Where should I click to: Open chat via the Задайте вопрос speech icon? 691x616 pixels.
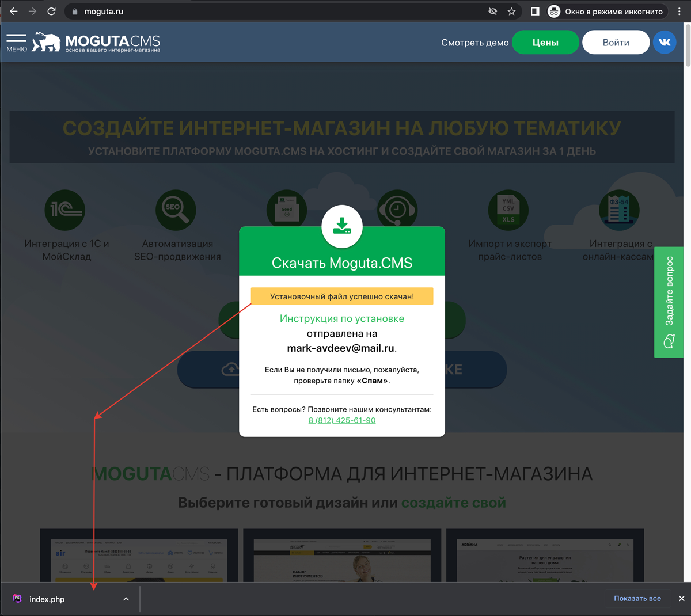669,341
